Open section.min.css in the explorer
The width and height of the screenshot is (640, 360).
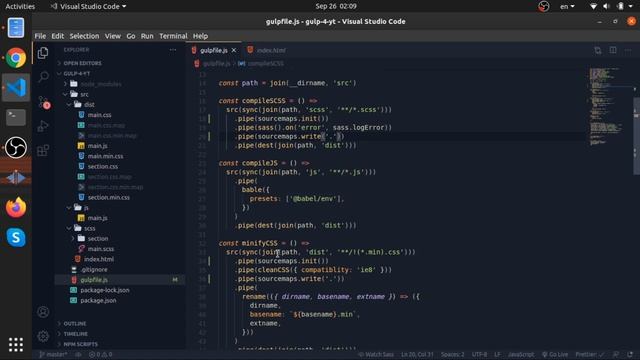coord(109,197)
